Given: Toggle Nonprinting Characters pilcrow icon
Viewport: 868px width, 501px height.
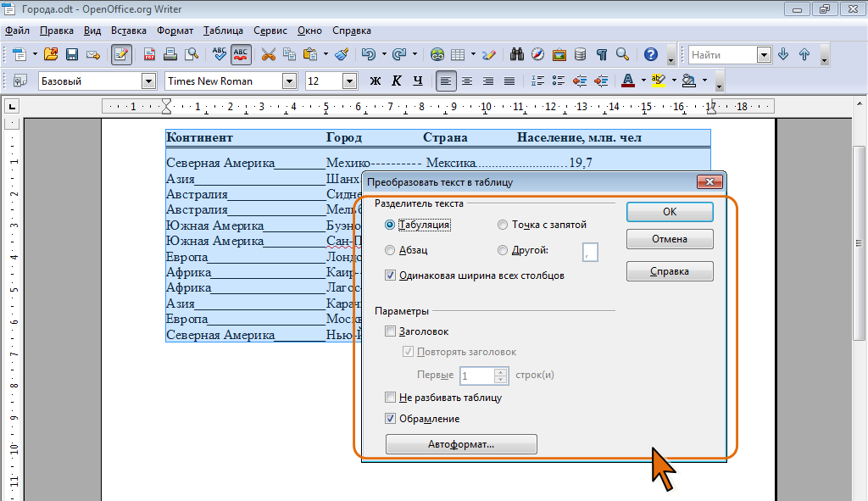Looking at the screenshot, I should tap(602, 54).
